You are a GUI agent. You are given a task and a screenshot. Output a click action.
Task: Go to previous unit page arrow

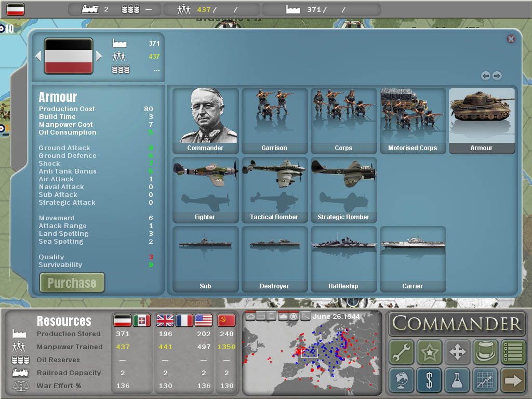(486, 76)
